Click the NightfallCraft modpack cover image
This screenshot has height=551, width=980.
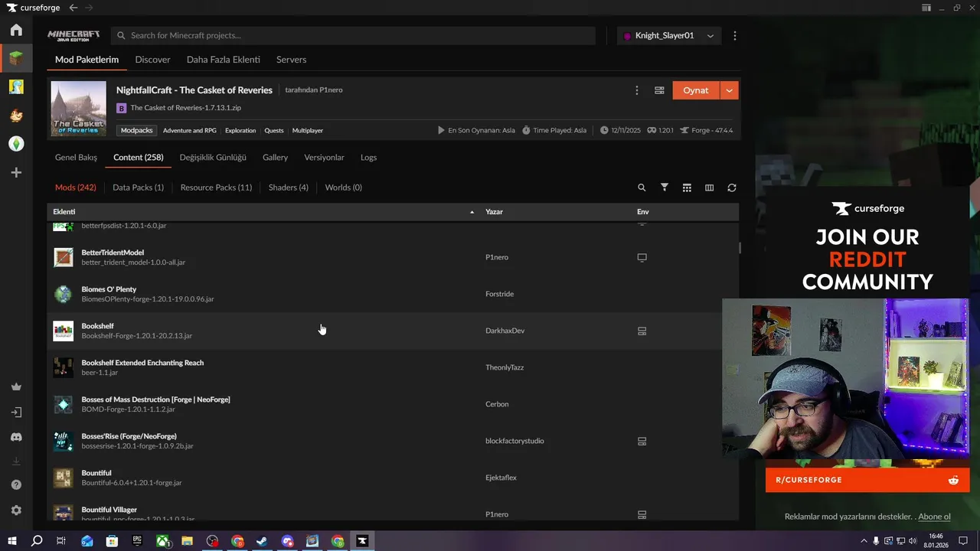(x=78, y=108)
